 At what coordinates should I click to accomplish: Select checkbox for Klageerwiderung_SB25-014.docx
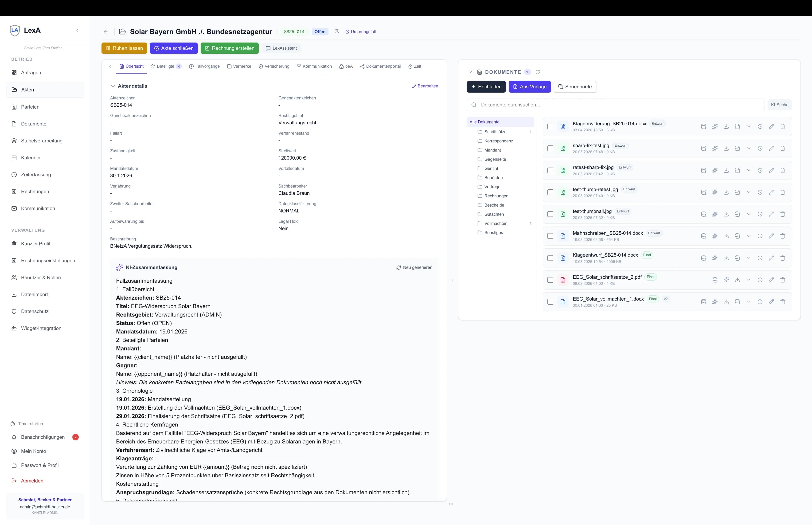pos(550,126)
